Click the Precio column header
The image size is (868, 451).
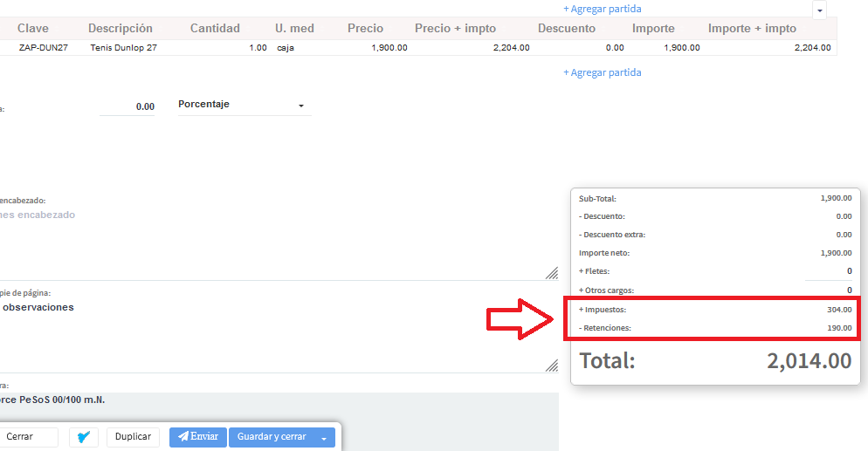[365, 29]
